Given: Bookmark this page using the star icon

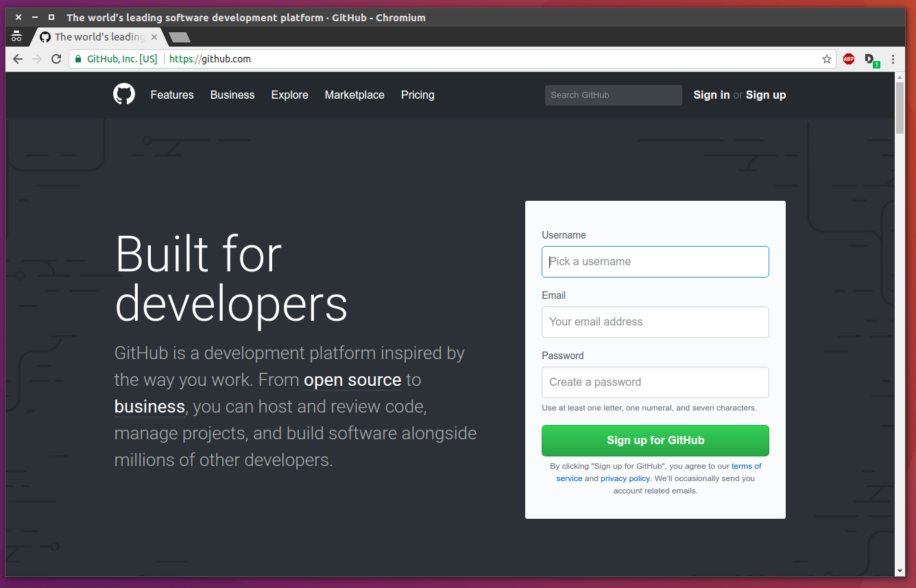Looking at the screenshot, I should click(x=827, y=59).
